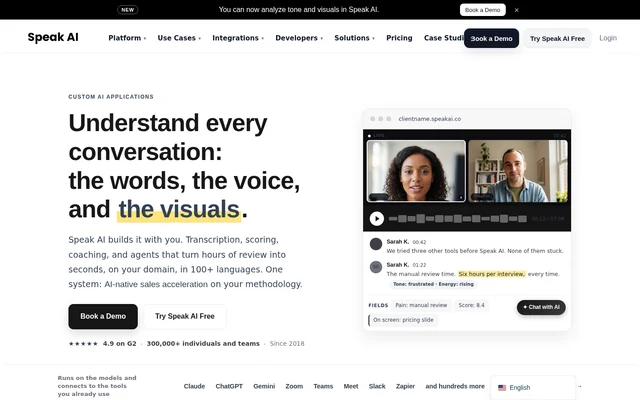
Task: Click Try Speak AI Free in the navbar
Action: tap(557, 38)
